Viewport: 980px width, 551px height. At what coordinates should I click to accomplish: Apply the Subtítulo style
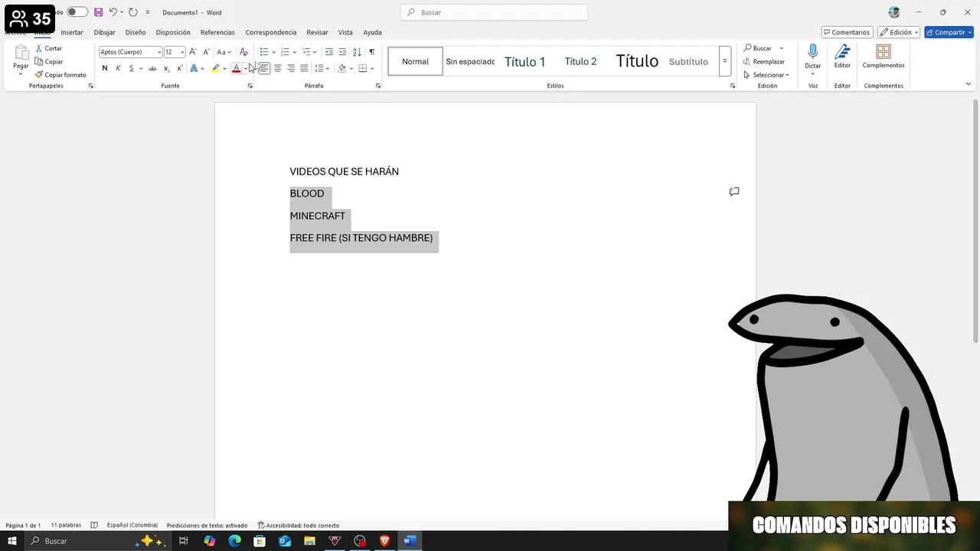click(x=688, y=61)
